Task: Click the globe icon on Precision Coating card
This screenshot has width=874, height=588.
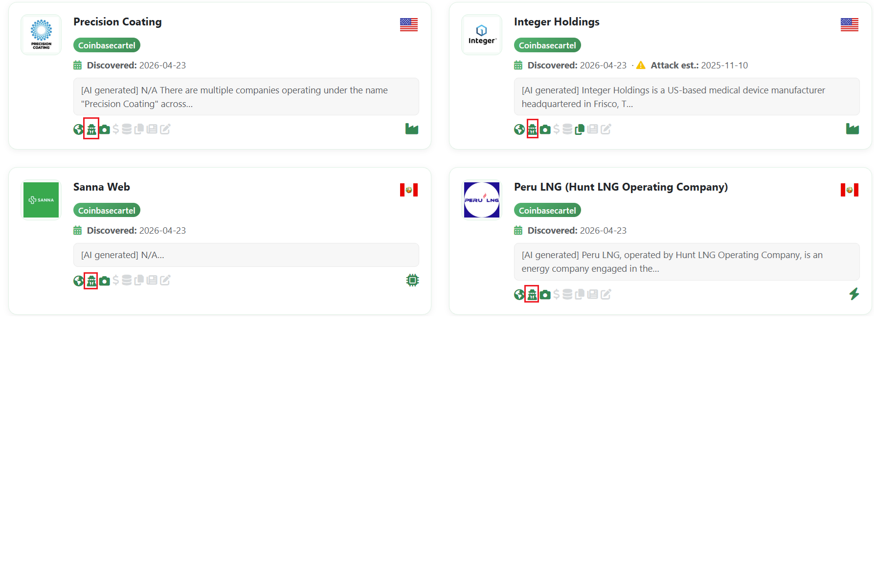Action: click(x=78, y=130)
